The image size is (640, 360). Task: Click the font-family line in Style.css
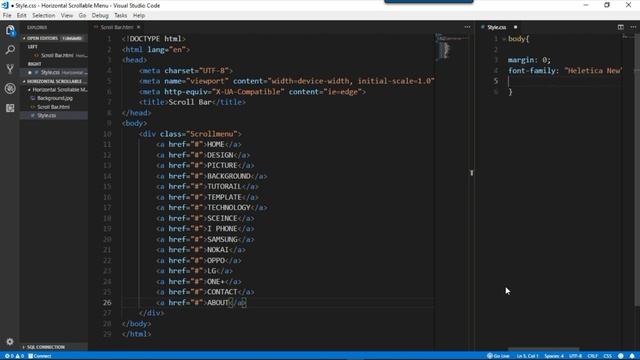point(565,71)
